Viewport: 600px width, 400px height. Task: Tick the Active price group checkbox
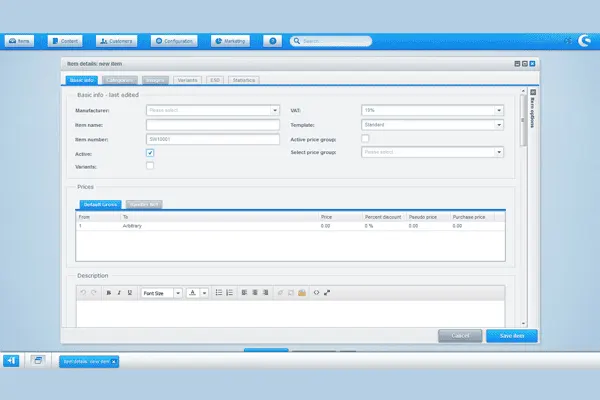(365, 139)
